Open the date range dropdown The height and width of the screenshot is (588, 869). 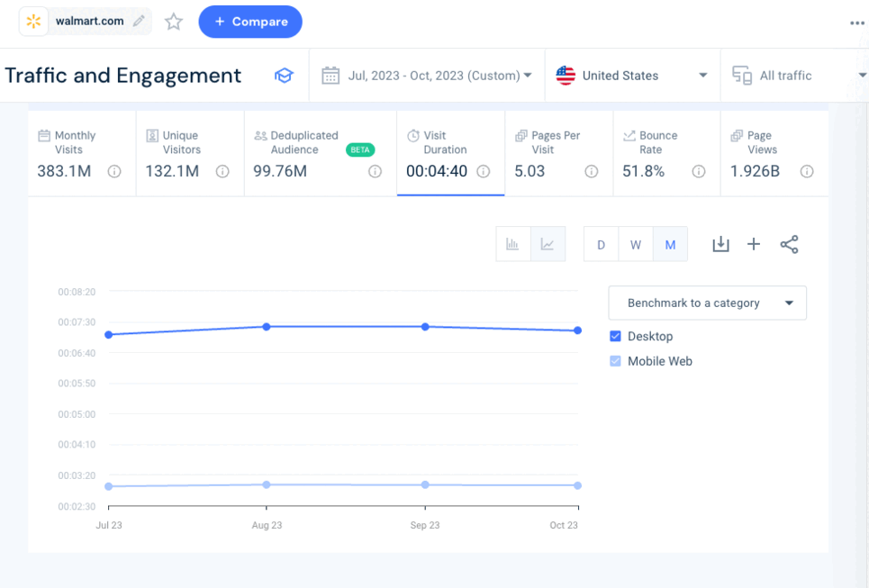click(427, 76)
